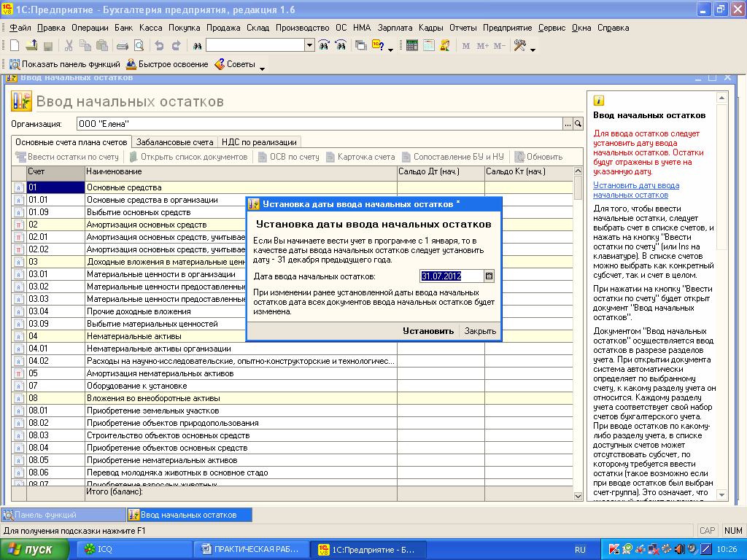Open the calculator toolbar icon
The width and height of the screenshot is (747, 560).
(x=412, y=46)
